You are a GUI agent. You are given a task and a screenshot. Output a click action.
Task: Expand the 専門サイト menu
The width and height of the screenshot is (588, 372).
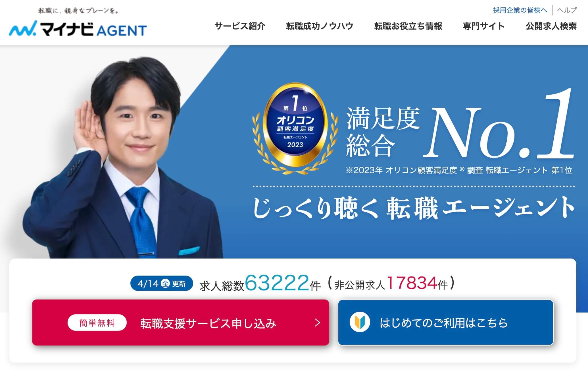pyautogui.click(x=484, y=26)
